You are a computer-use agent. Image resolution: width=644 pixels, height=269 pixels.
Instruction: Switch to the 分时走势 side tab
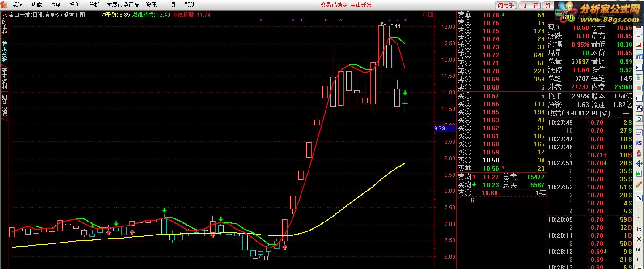coord(4,25)
